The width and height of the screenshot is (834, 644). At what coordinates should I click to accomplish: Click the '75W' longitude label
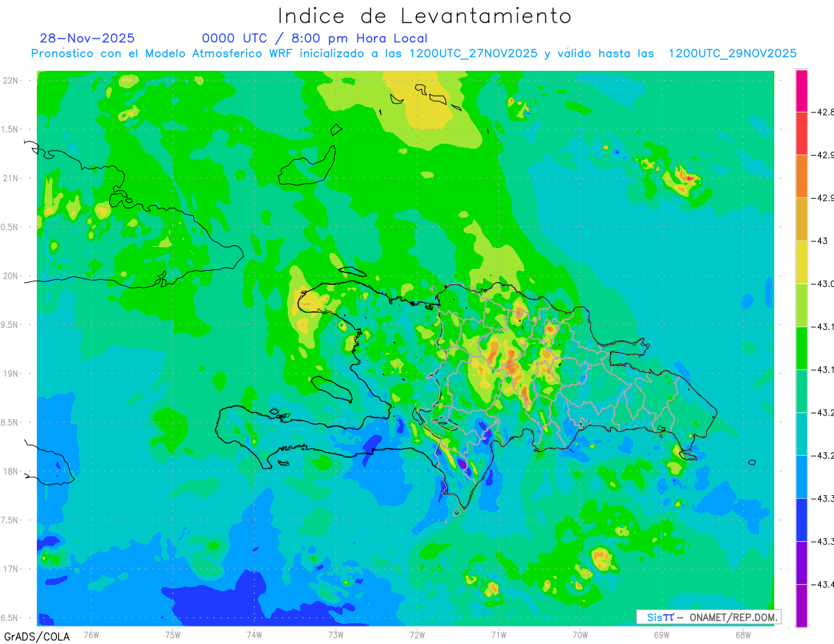click(x=173, y=635)
